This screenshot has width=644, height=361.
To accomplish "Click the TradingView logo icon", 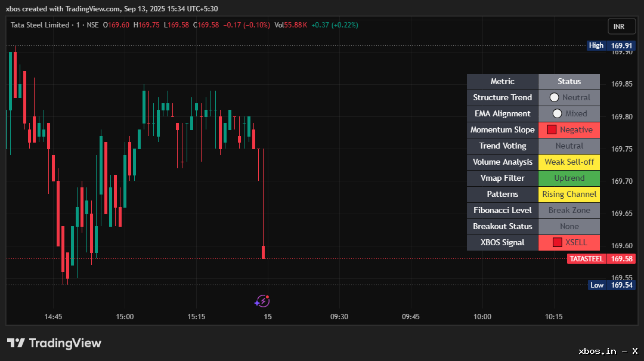I will click(16, 343).
